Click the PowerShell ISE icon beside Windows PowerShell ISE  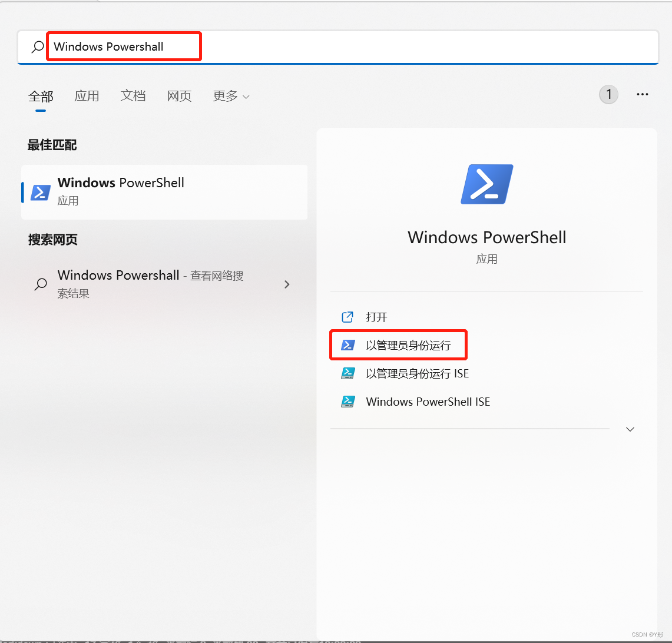coord(347,402)
